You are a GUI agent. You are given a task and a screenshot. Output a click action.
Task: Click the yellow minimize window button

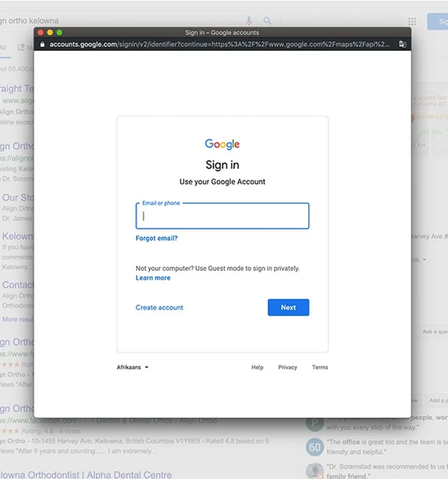pos(50,32)
